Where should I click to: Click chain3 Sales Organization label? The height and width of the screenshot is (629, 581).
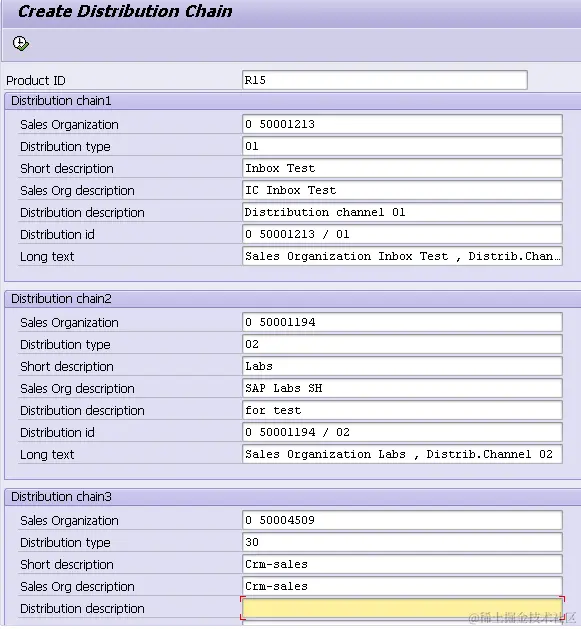(x=69, y=521)
